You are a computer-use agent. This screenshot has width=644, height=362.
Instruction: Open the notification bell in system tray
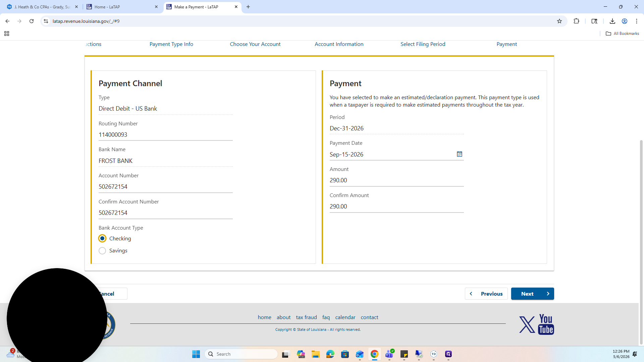click(635, 354)
